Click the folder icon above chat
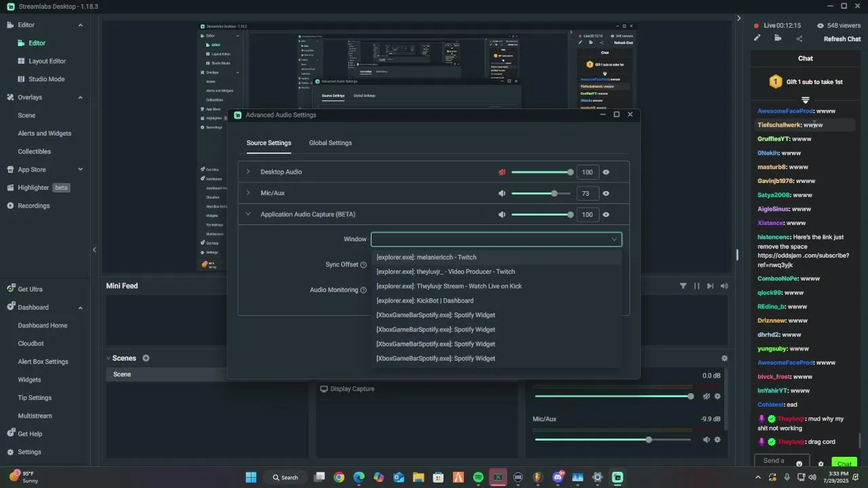The image size is (868, 488). click(778, 38)
